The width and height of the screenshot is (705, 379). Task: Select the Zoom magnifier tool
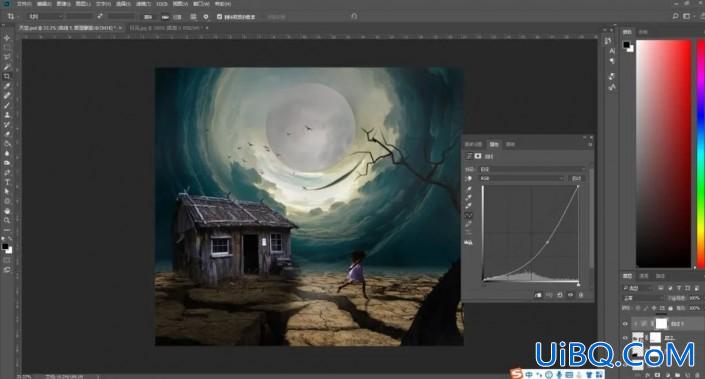click(x=7, y=220)
